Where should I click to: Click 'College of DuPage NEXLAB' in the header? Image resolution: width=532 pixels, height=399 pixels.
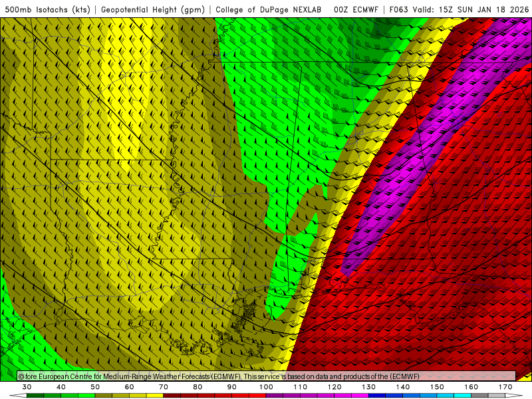tap(268, 9)
